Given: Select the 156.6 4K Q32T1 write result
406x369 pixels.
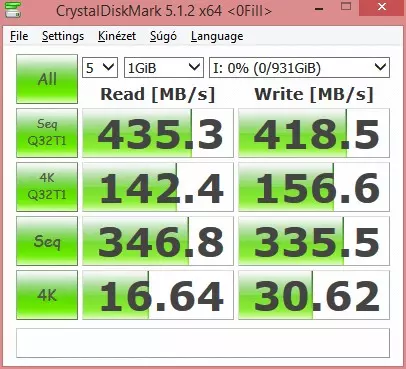Looking at the screenshot, I should click(x=314, y=187).
